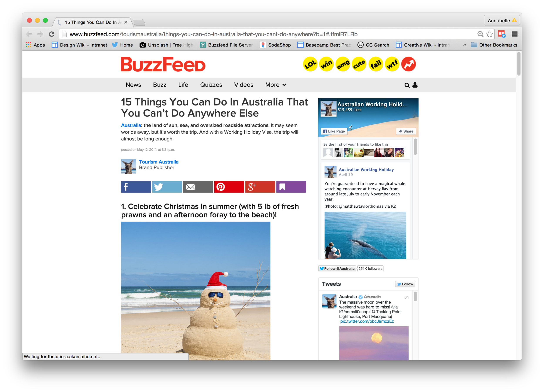The width and height of the screenshot is (544, 392).
Task: Open the Chrome hamburger menu
Action: click(x=514, y=34)
